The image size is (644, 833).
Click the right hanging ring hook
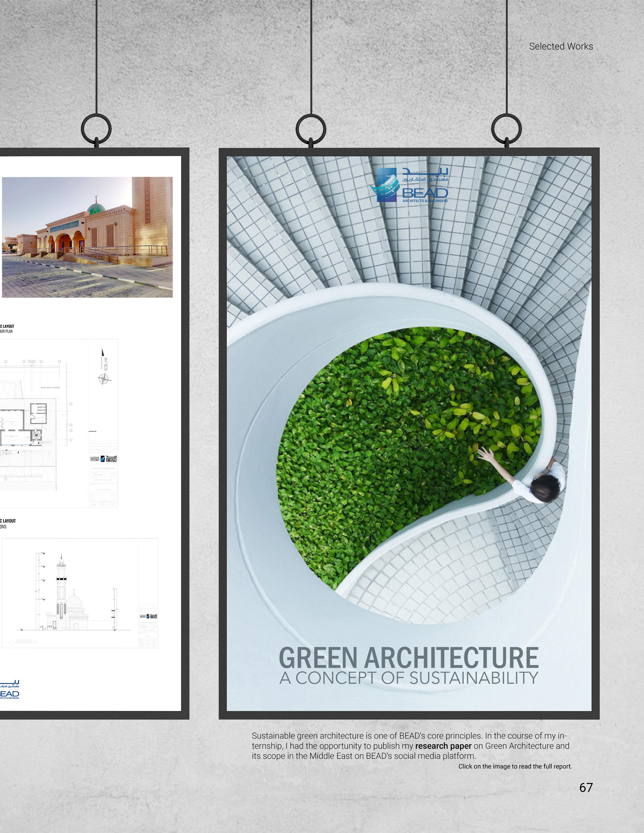click(506, 129)
